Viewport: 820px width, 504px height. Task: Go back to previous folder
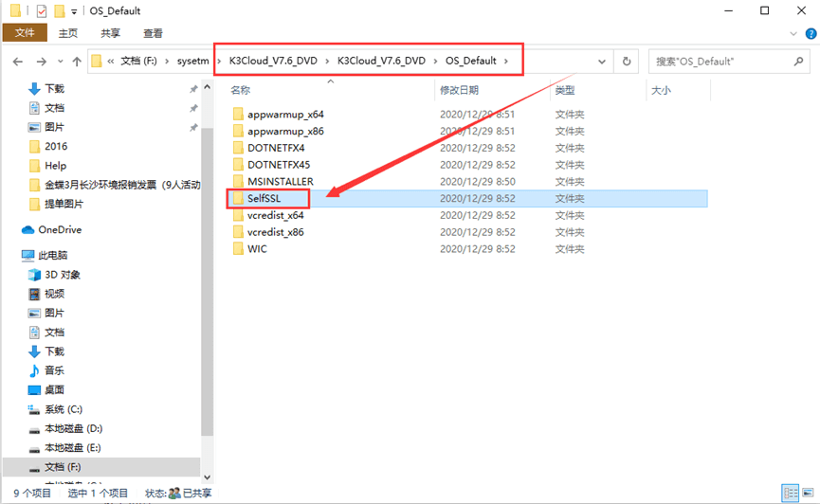coord(18,62)
